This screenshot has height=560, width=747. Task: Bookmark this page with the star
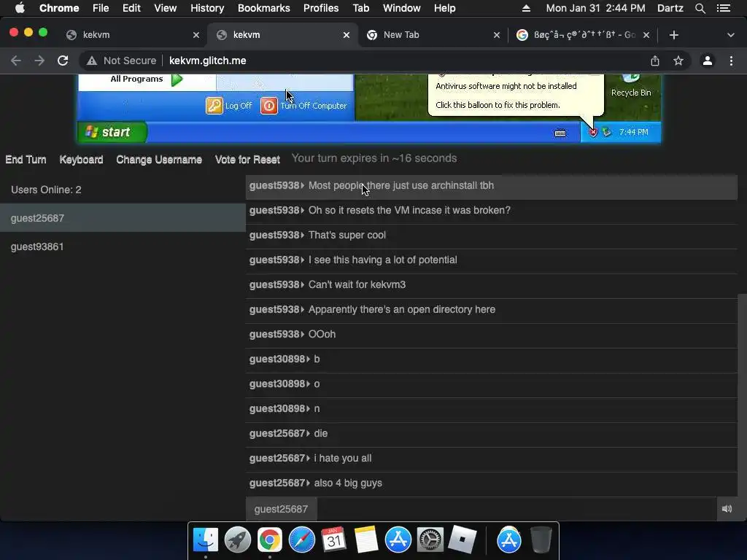point(678,61)
